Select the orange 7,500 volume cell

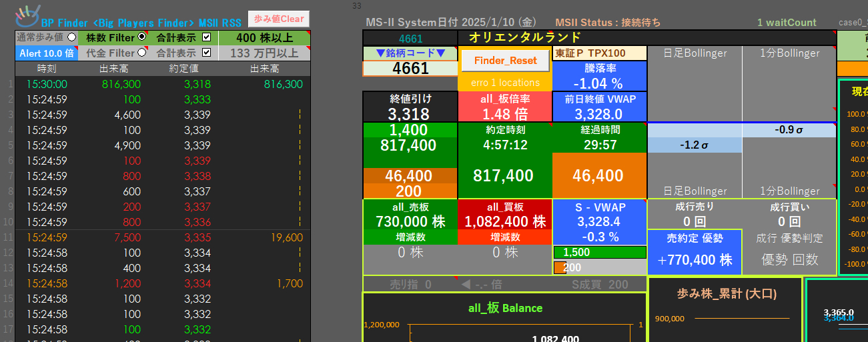(x=127, y=237)
